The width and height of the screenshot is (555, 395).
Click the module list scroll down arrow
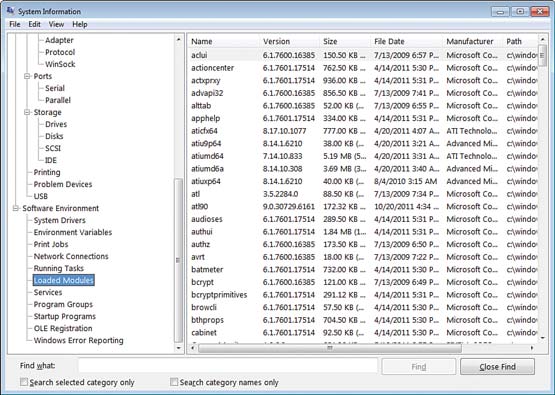point(542,338)
